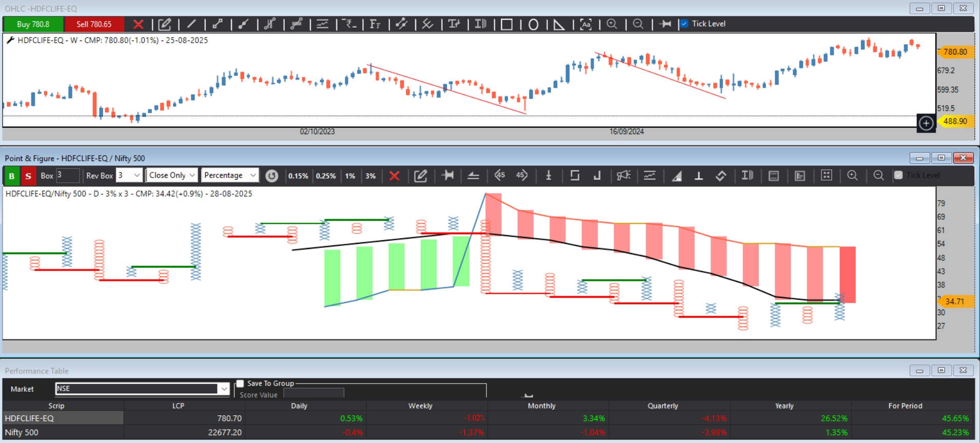Select the right 45 degree line tool

click(x=522, y=176)
